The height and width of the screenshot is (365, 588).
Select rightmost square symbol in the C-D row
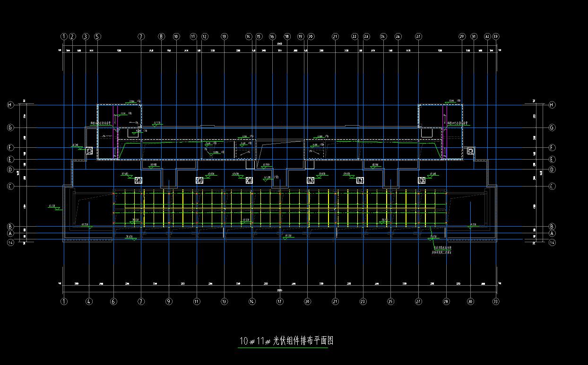click(422, 180)
